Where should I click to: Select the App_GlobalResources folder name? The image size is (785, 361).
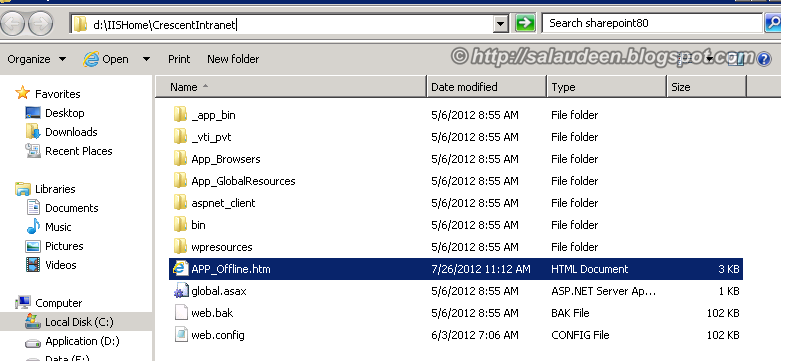click(x=243, y=181)
